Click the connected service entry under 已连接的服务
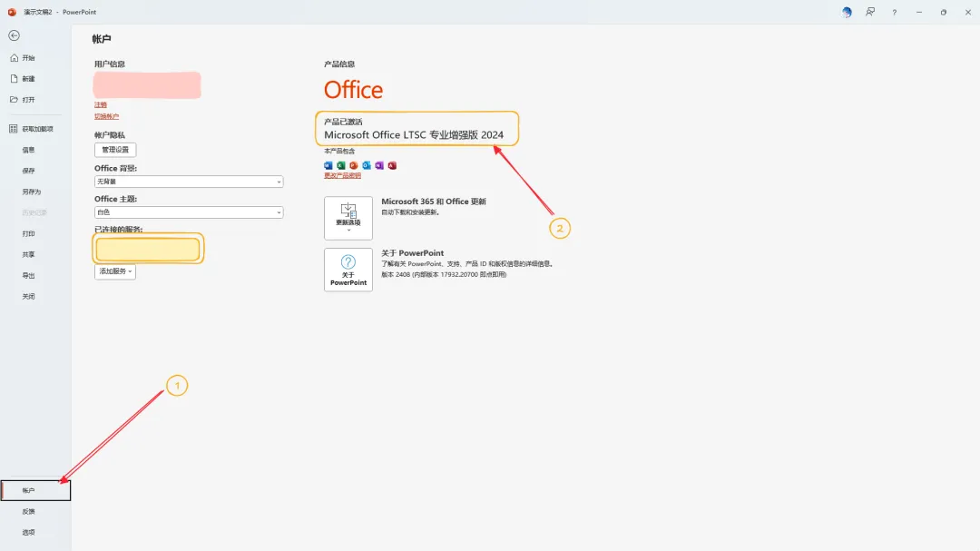This screenshot has height=551, width=980. click(x=148, y=249)
